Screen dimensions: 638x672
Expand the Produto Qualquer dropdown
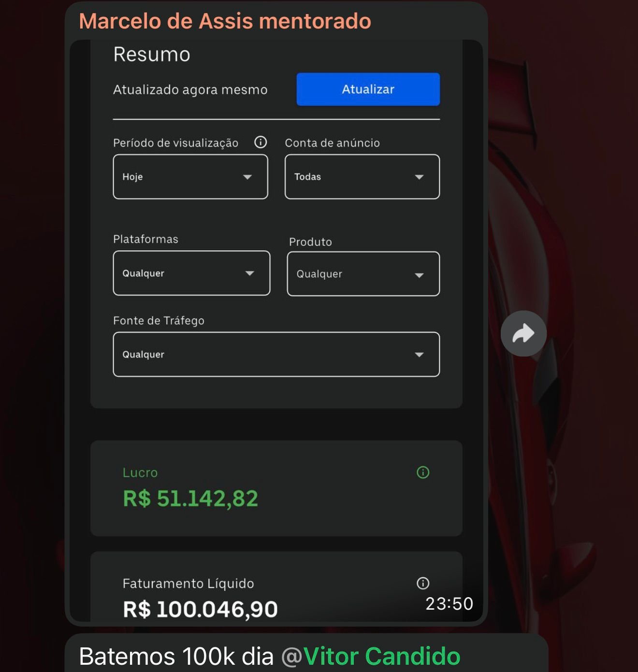pyautogui.click(x=363, y=274)
